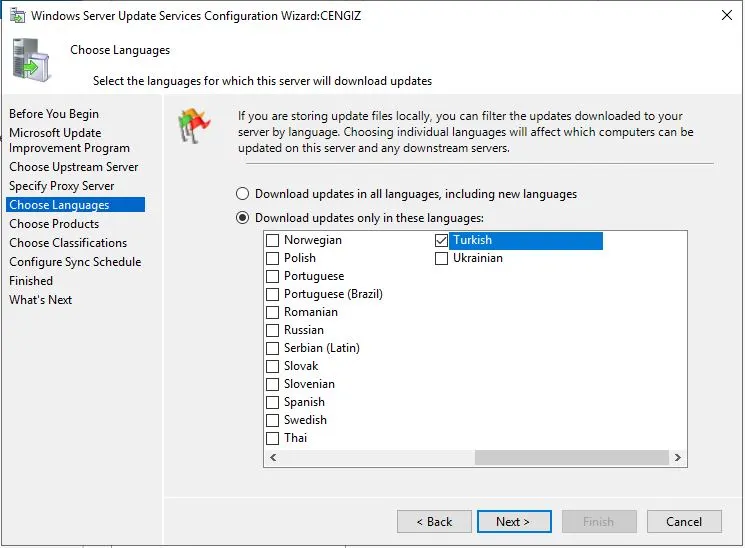Enable the Ukrainian language checkbox
Image resolution: width=745 pixels, height=548 pixels.
point(442,259)
